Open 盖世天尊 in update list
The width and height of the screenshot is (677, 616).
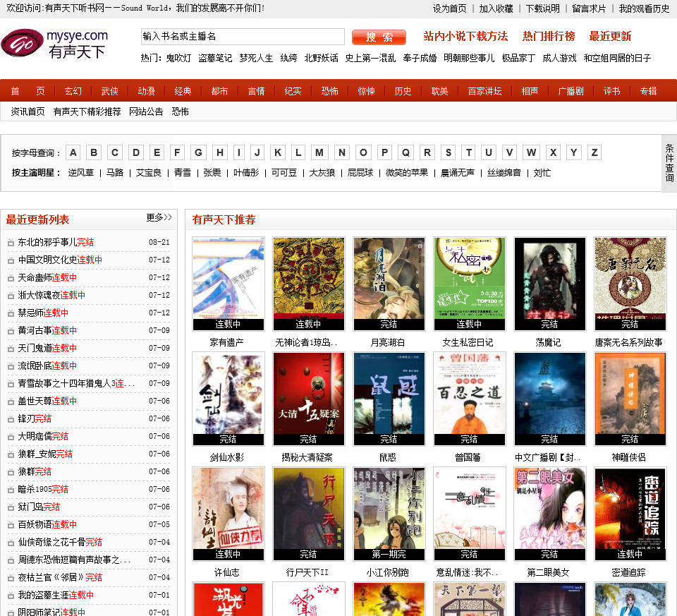pos(35,401)
